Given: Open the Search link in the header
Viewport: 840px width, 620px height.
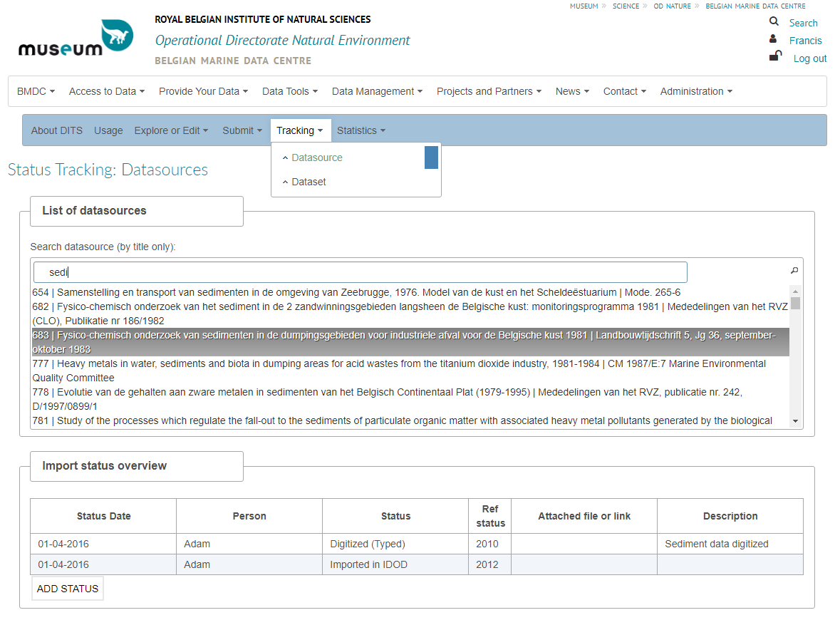Looking at the screenshot, I should pos(803,23).
